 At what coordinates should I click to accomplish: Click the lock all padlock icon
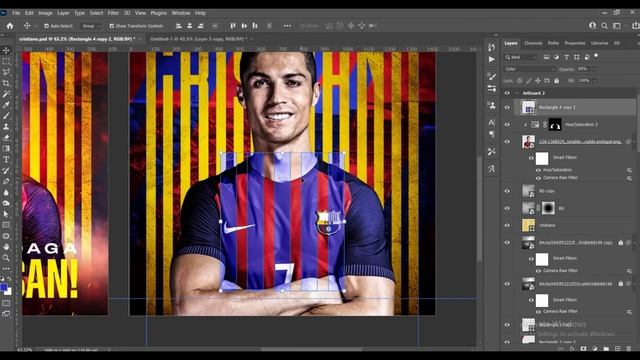click(556, 81)
